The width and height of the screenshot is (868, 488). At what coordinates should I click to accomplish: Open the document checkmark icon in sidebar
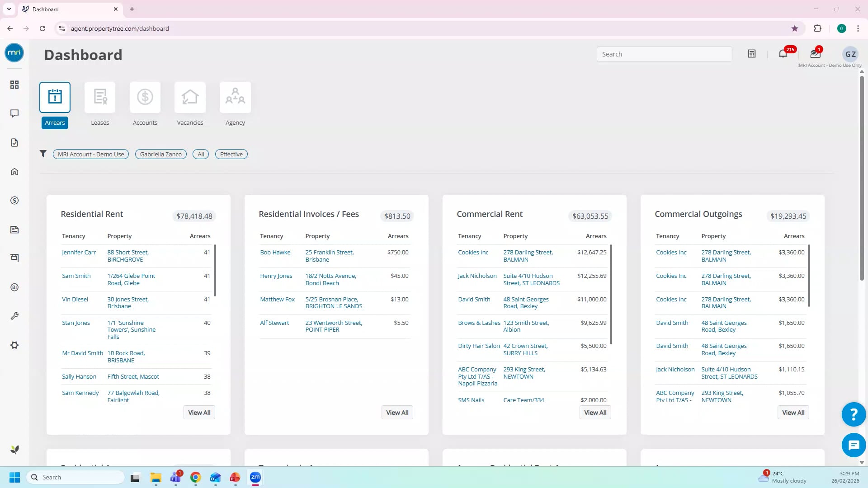[x=14, y=143]
